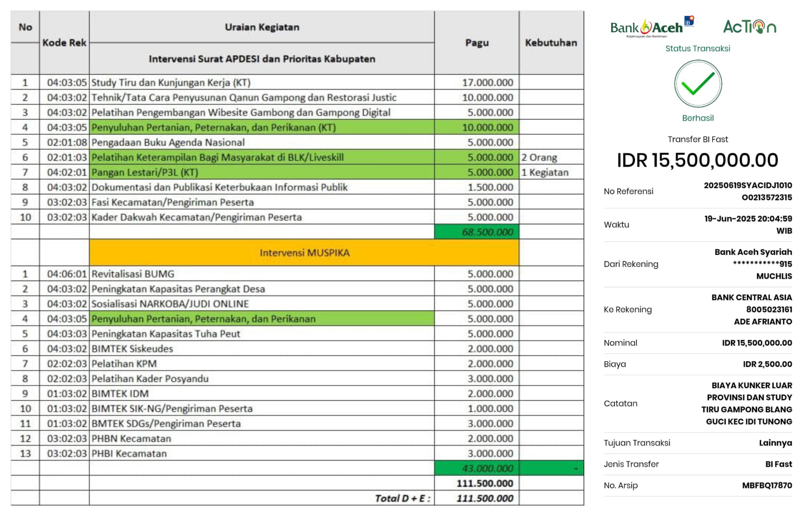Click 'Kader Dakwah Kecamatan/Pengiriman Peserta' cell
The height and width of the screenshot is (516, 812).
click(262, 217)
